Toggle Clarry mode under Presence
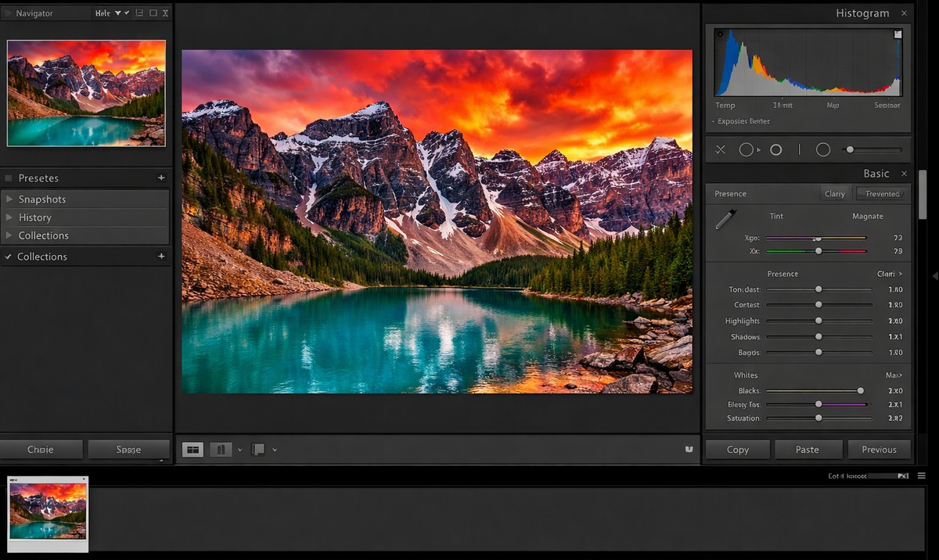Viewport: 939px width, 560px height. pos(835,193)
